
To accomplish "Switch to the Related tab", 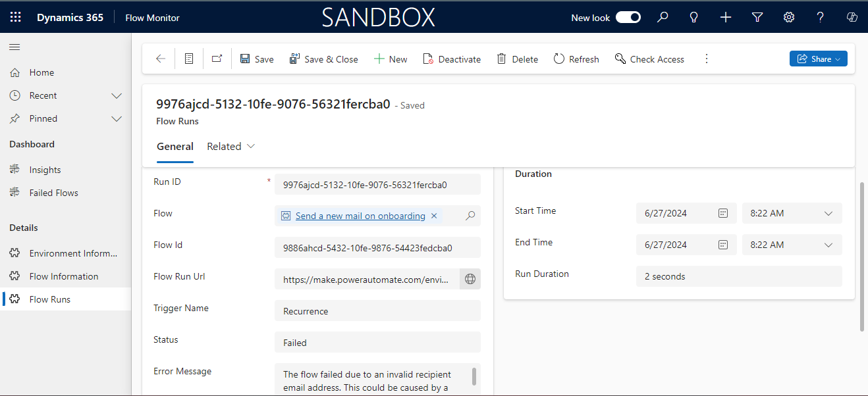I will click(x=231, y=147).
